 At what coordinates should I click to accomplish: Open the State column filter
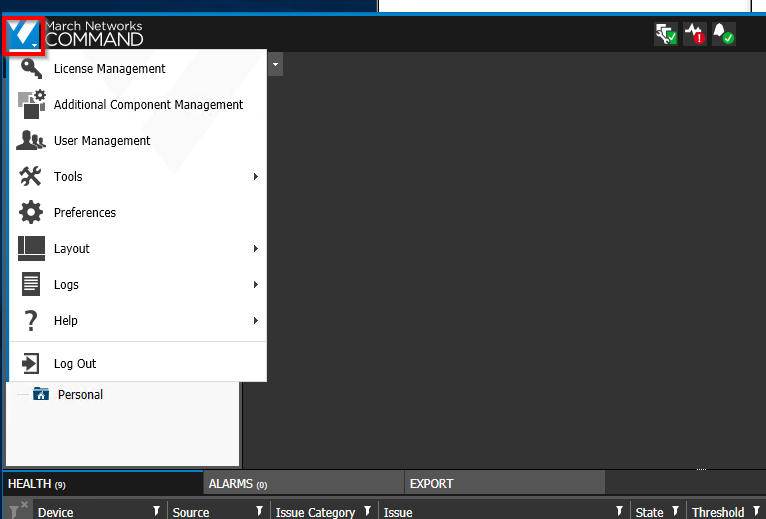[x=674, y=512]
